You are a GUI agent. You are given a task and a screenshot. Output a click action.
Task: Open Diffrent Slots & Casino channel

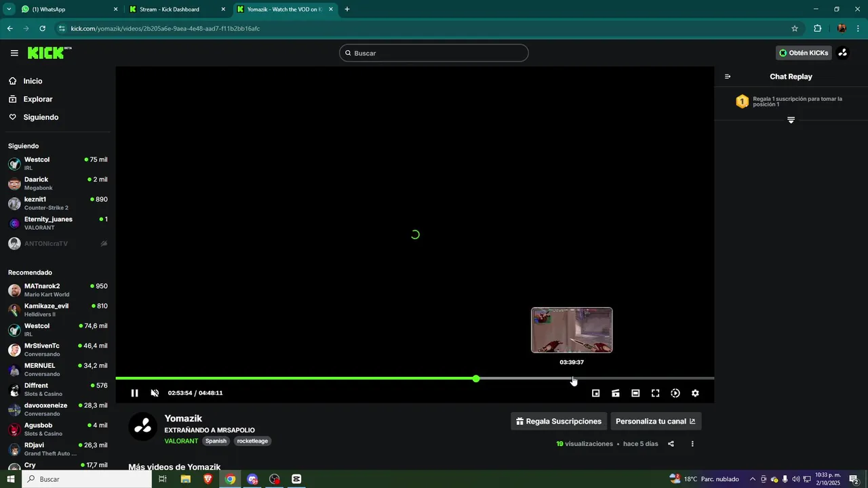pos(58,390)
